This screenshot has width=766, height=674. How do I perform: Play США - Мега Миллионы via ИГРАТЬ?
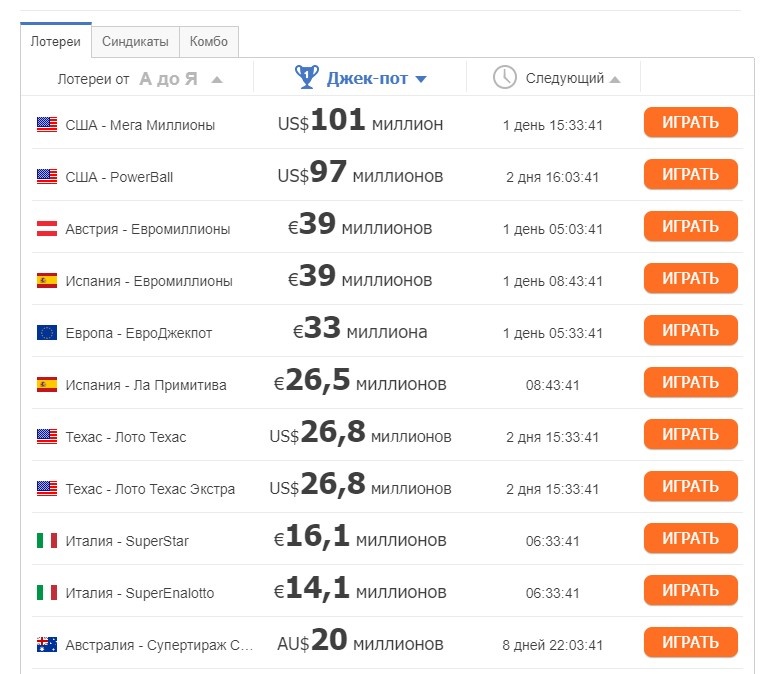[690, 122]
